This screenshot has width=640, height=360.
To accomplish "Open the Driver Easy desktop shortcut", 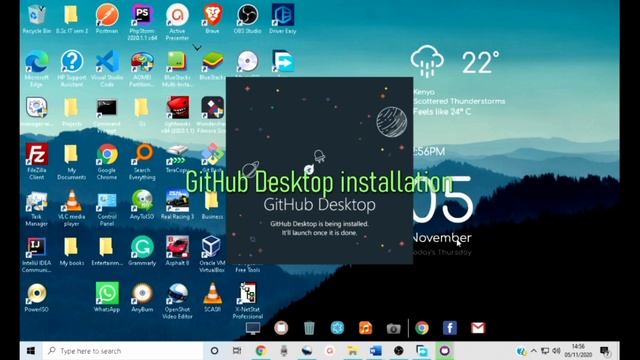I will (x=282, y=18).
